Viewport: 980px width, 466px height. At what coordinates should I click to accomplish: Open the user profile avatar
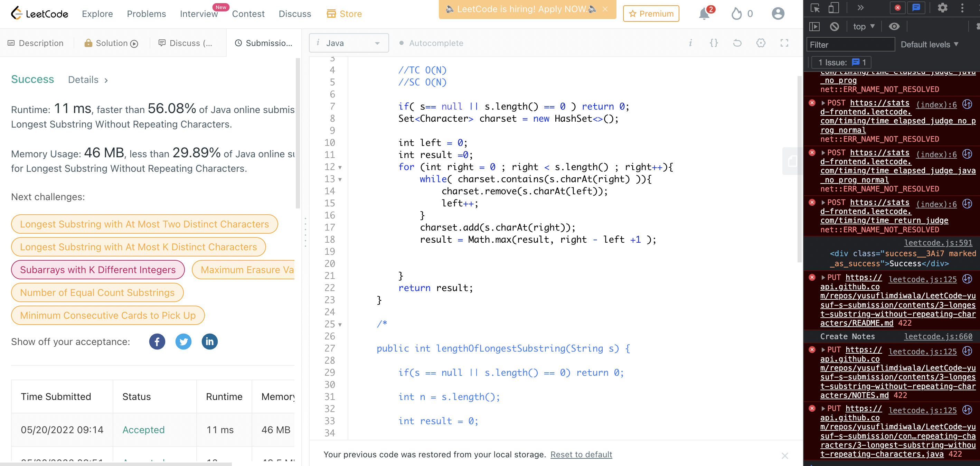point(778,14)
